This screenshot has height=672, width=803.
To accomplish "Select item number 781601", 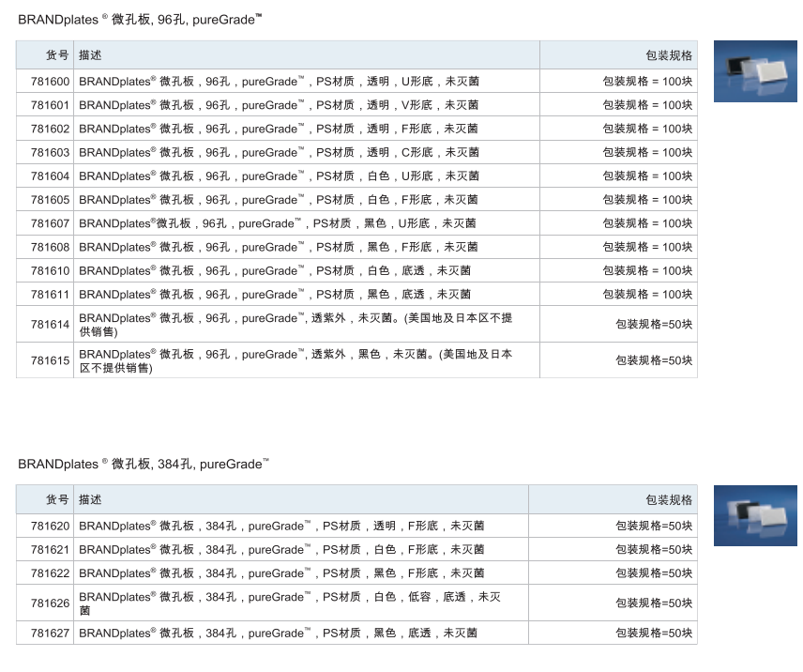I will click(50, 105).
